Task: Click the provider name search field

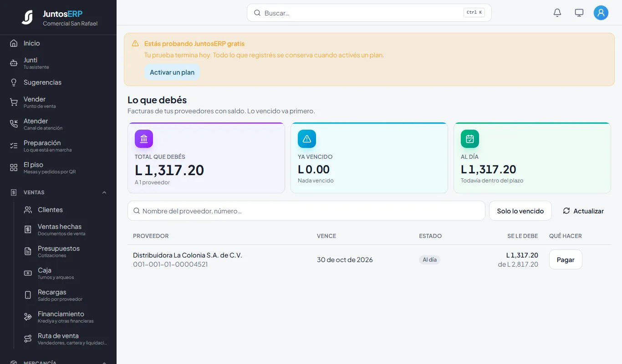Action: [306, 211]
